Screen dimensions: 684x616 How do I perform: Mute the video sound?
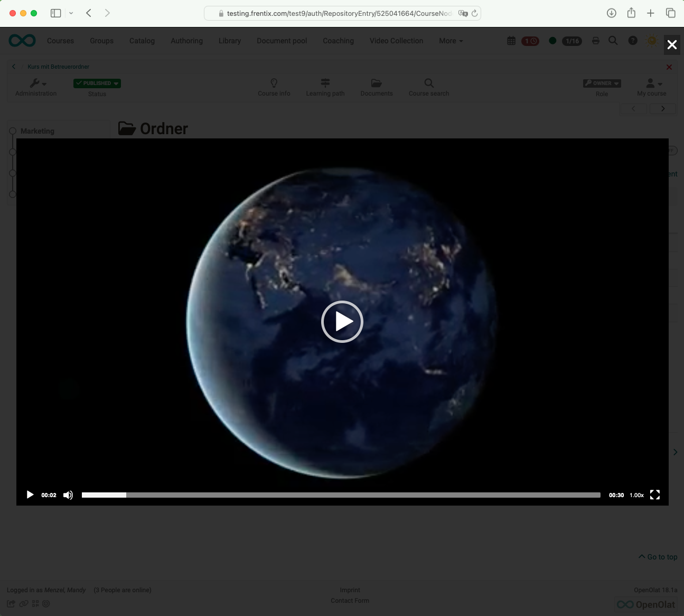coord(68,495)
